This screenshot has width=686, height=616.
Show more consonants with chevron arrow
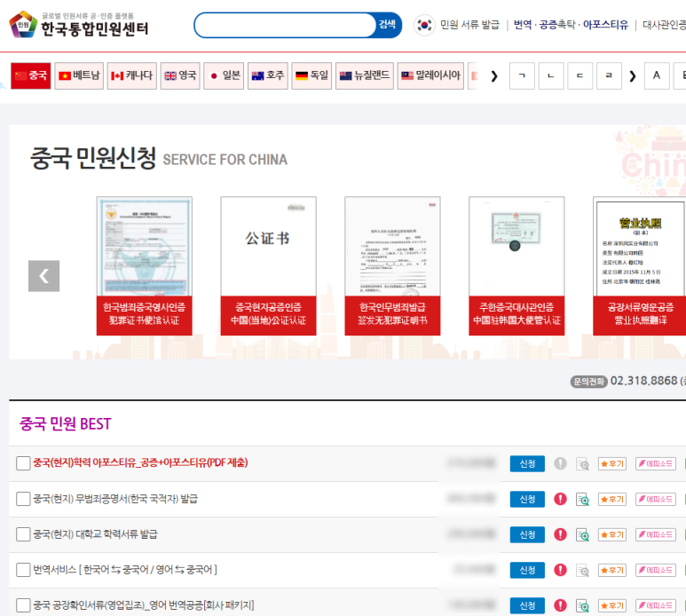click(633, 76)
